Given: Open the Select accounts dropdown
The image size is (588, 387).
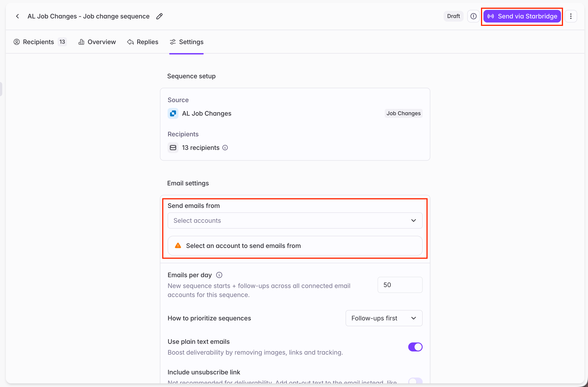Looking at the screenshot, I should (x=295, y=221).
